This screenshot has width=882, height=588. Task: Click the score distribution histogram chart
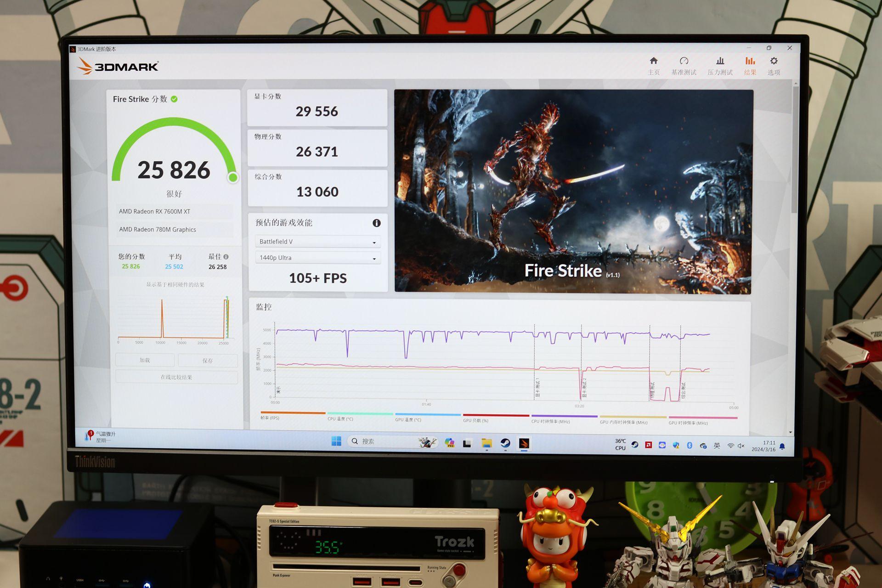174,320
